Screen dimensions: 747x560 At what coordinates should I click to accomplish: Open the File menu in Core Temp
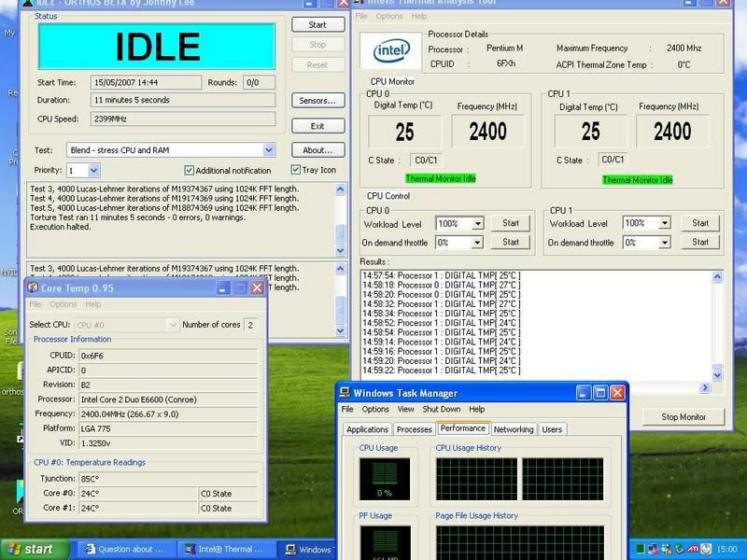(x=35, y=304)
